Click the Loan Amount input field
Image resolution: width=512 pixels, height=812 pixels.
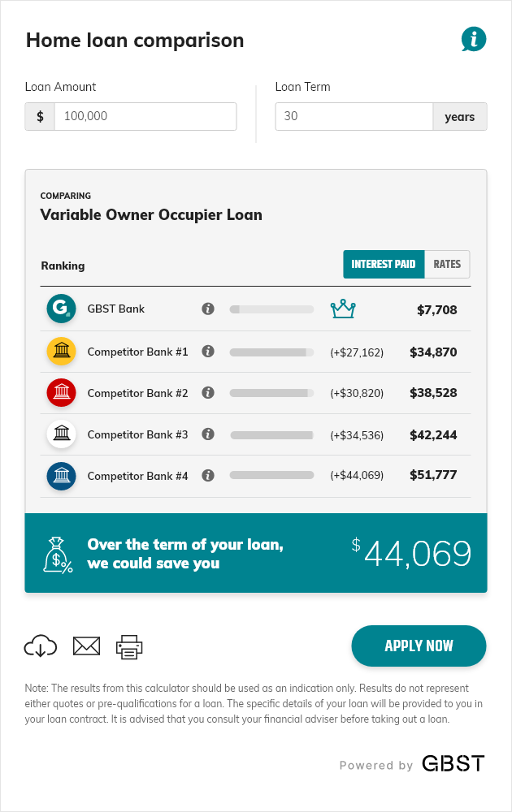pyautogui.click(x=145, y=116)
